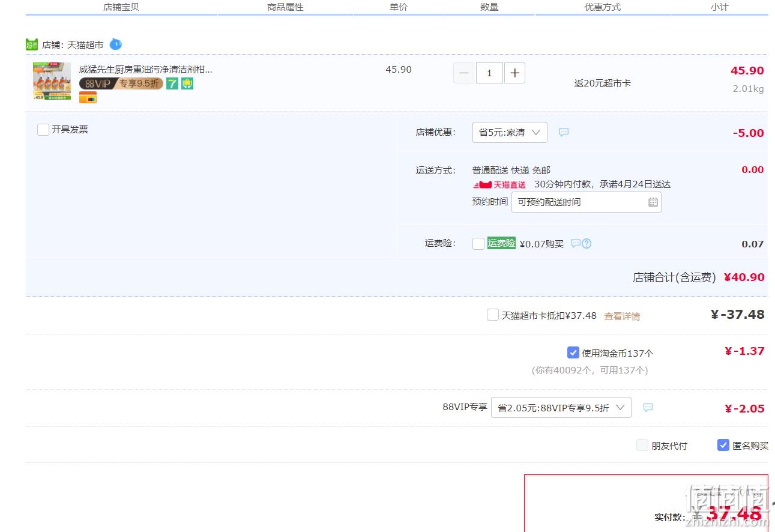Screen dimensions: 775x532
Task: Click the 店铺: 天猫超市 store name
Action: point(73,45)
